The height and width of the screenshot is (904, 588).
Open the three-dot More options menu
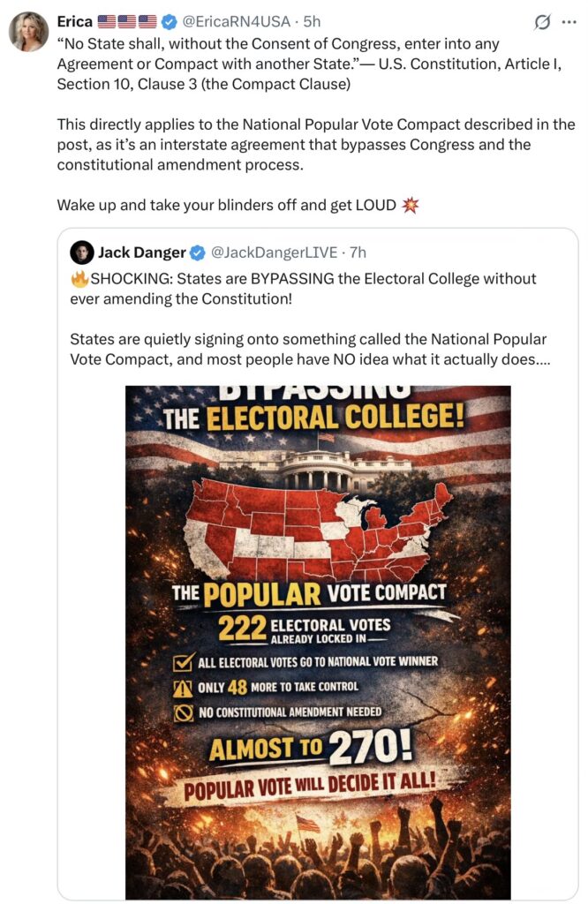click(569, 21)
